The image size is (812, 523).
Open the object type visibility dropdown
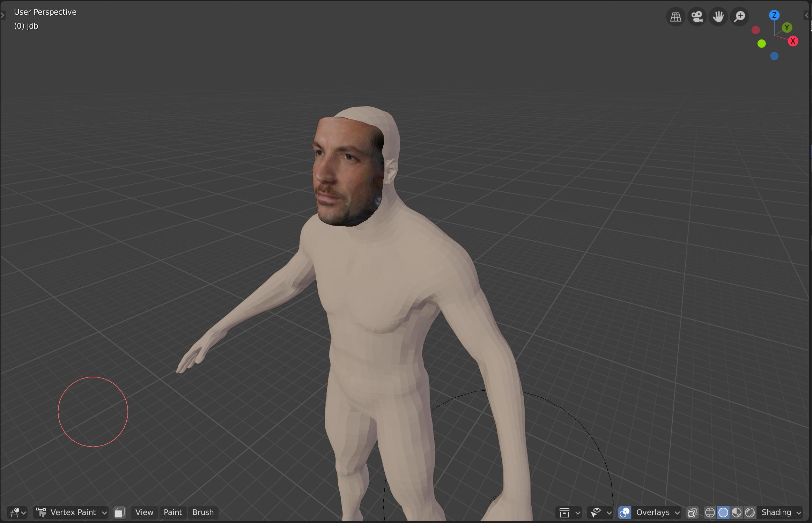pyautogui.click(x=569, y=512)
